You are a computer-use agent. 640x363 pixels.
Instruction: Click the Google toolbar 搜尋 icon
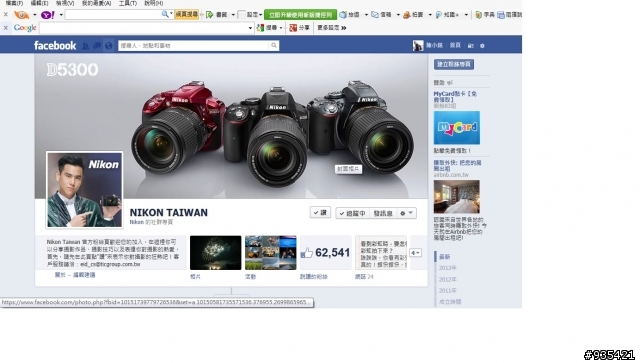pyautogui.click(x=260, y=28)
